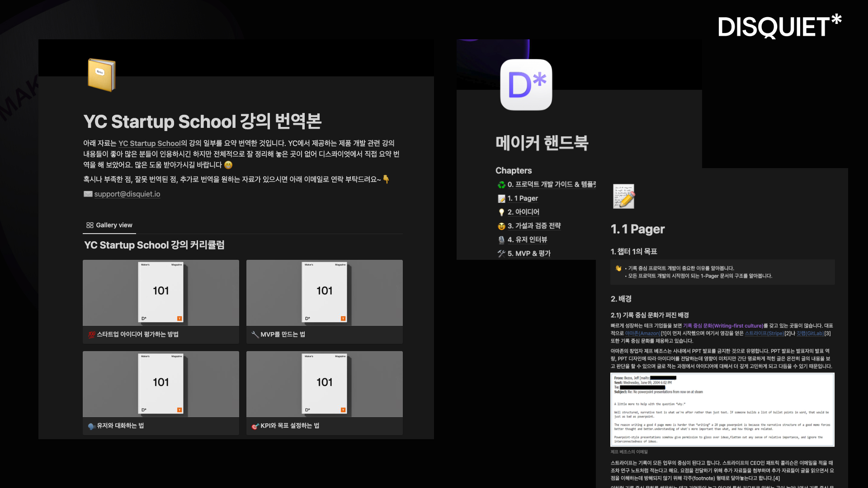Click the Jeff Bezos email image
Image resolution: width=868 pixels, height=488 pixels.
722,410
